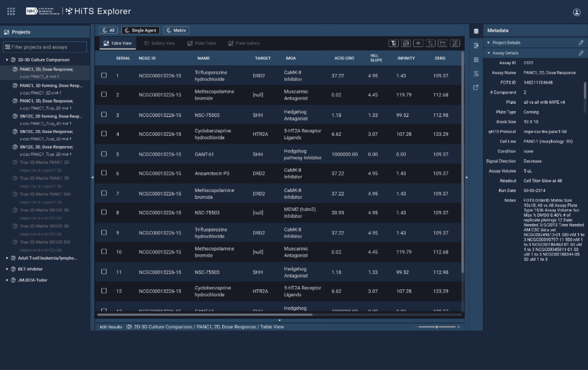Edit Assay Details with pencil icon
Image resolution: width=588 pixels, height=370 pixels.
pyautogui.click(x=581, y=53)
